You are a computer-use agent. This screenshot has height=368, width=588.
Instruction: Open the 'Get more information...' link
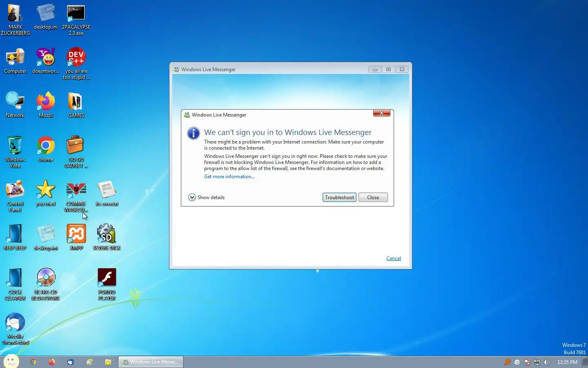pos(229,177)
